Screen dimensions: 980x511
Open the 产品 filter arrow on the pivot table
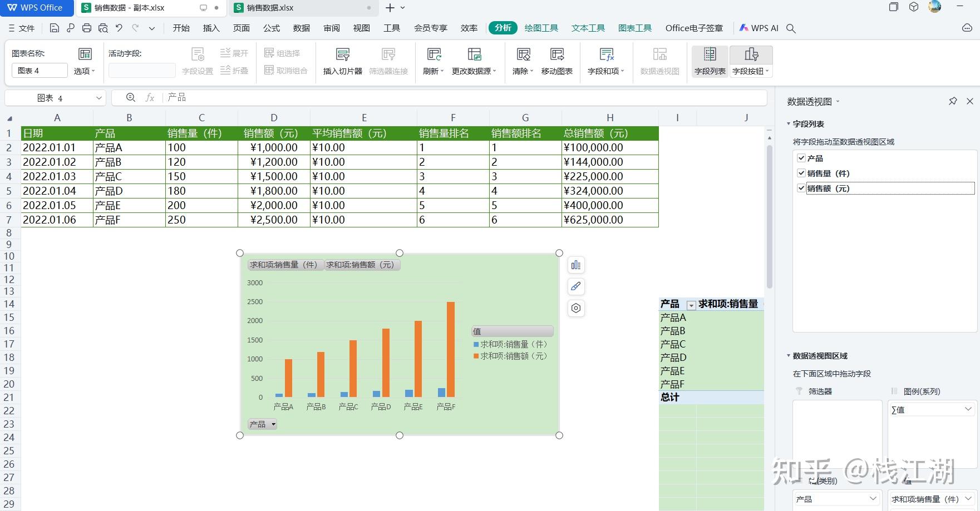[x=691, y=305]
